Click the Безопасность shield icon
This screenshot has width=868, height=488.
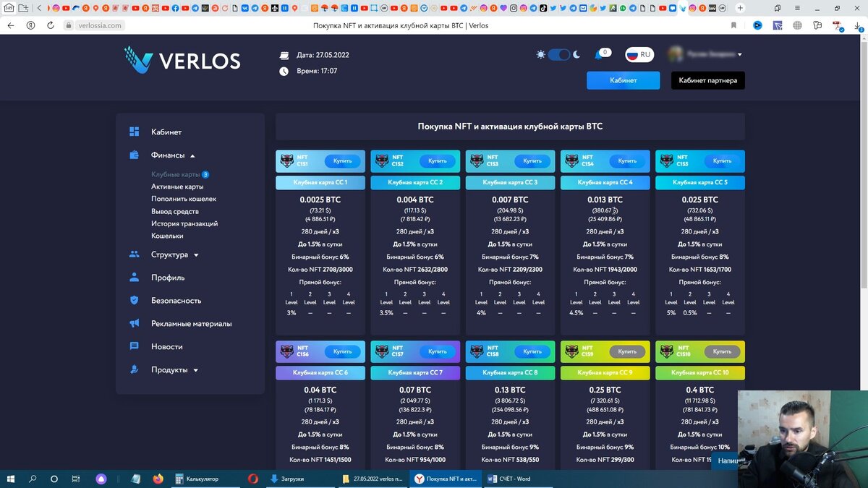pos(134,300)
